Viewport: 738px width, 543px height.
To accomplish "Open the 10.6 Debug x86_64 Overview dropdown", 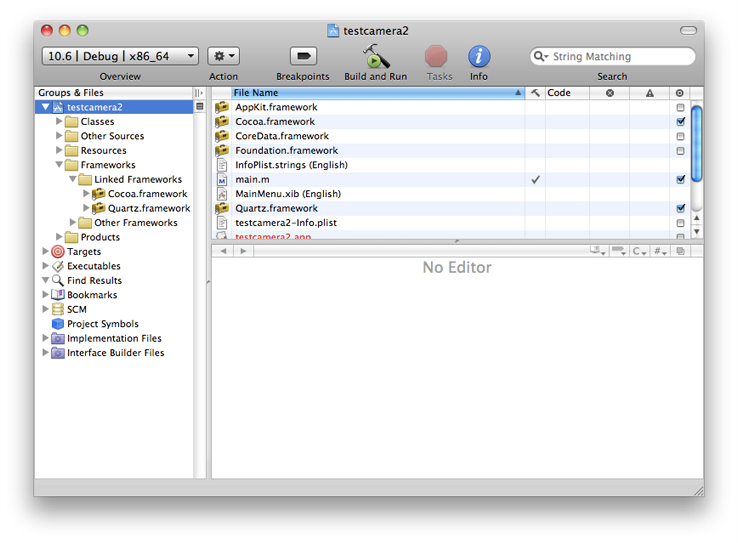I will click(x=120, y=57).
